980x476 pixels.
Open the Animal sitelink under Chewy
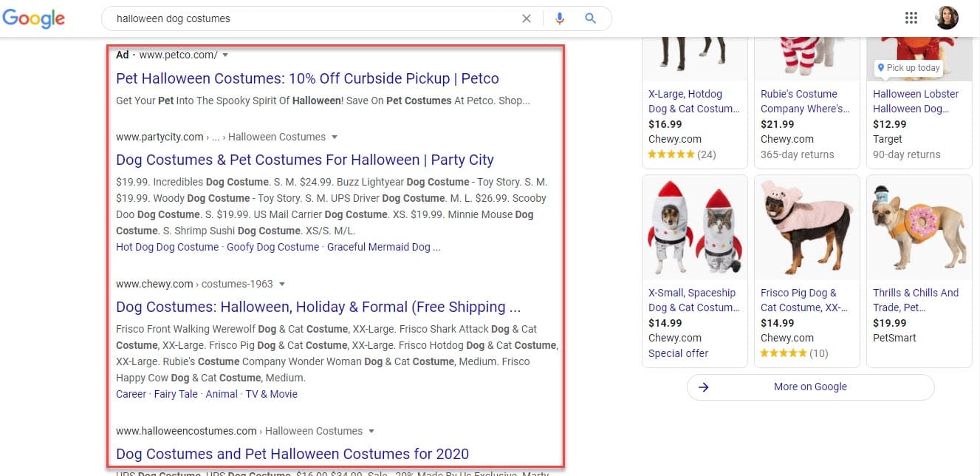(x=222, y=394)
